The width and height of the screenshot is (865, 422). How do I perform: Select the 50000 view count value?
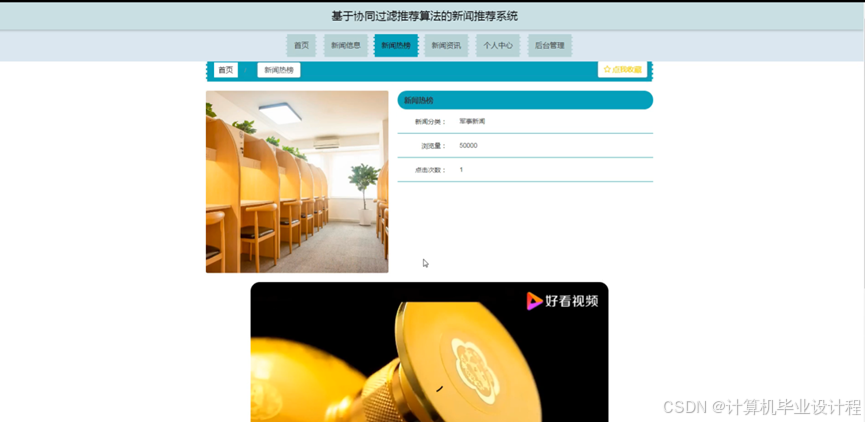click(x=468, y=146)
